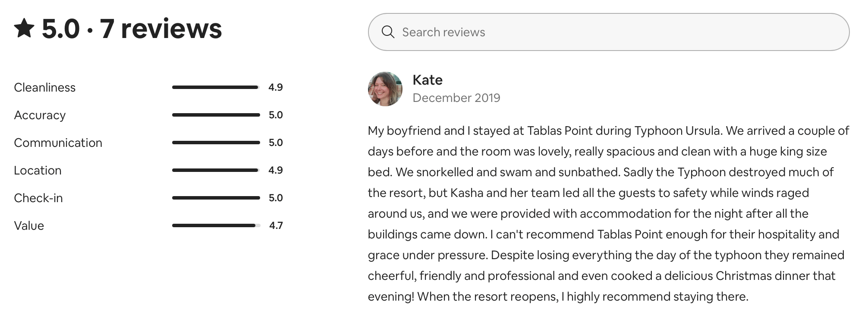Click the Communication rating bar

(x=216, y=143)
